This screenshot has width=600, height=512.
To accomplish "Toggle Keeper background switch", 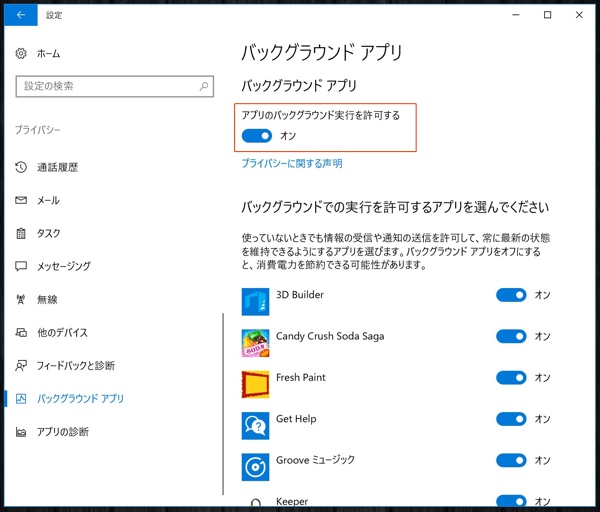I will [511, 501].
